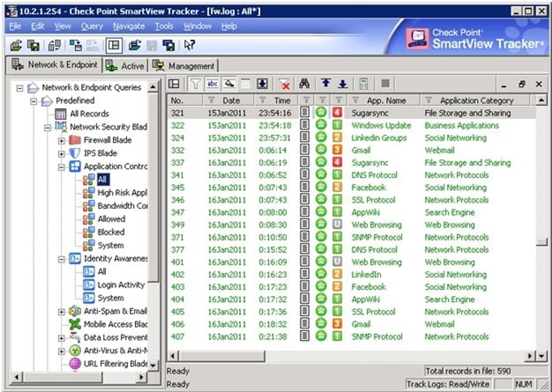Screen dimensions: 552x392
Task: Click the binoculars Find icon
Action: tap(304, 84)
